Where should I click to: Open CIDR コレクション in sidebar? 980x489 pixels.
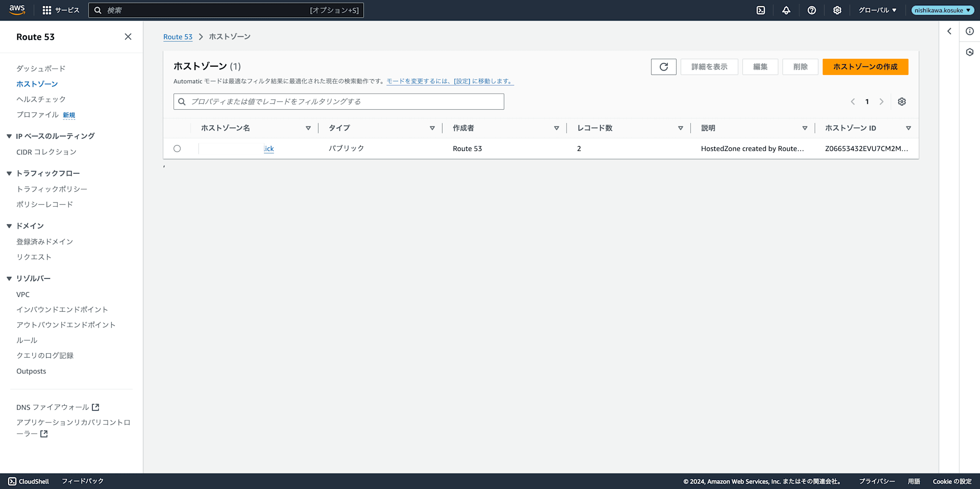point(46,152)
